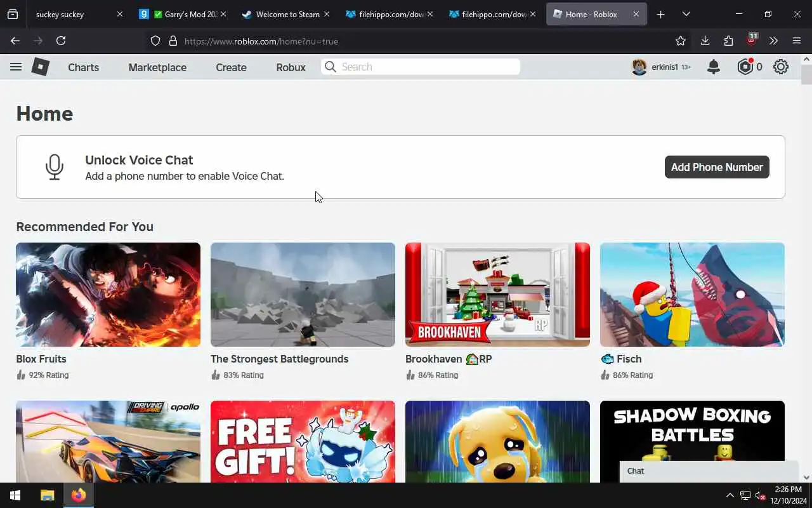Screen dimensions: 812x508
Task: Open a new browser tab
Action: [660, 14]
